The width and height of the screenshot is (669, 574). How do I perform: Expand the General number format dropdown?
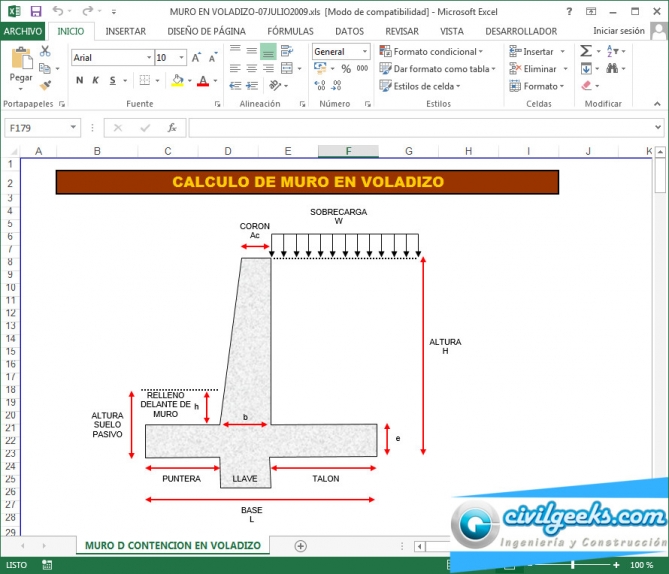[x=366, y=52]
